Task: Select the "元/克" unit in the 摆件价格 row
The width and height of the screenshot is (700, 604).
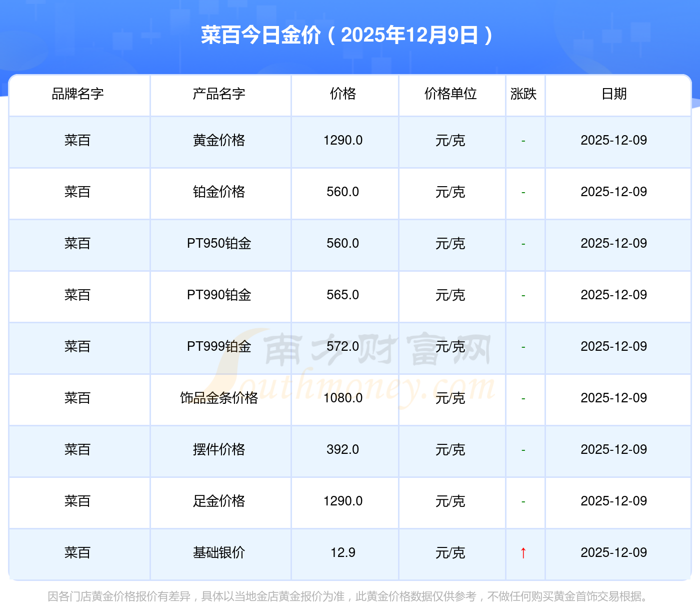Action: coord(450,449)
